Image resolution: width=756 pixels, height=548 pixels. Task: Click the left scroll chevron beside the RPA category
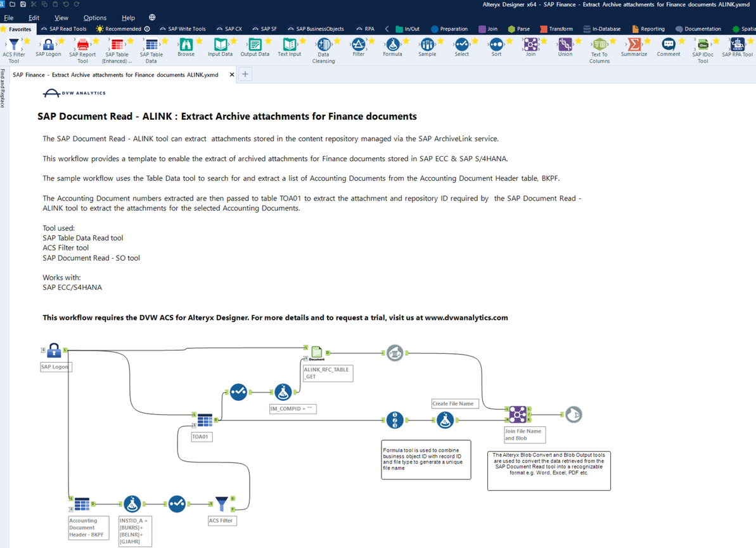(386, 29)
